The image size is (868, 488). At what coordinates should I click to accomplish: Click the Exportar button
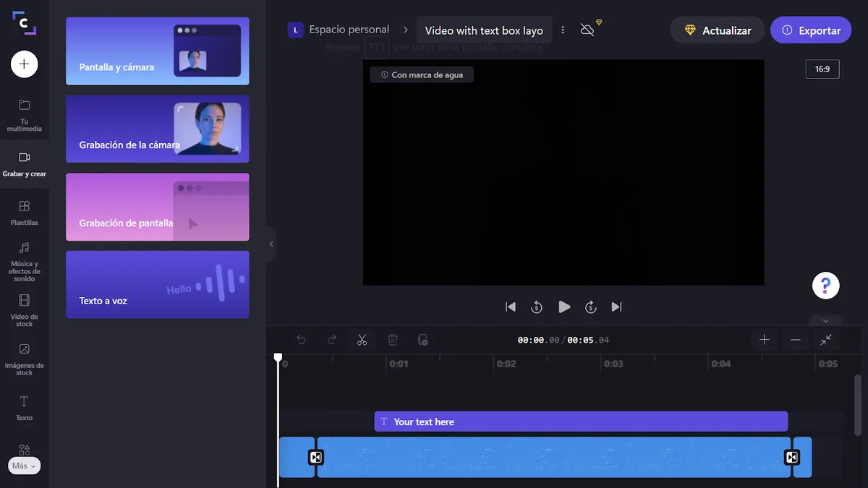[811, 30]
